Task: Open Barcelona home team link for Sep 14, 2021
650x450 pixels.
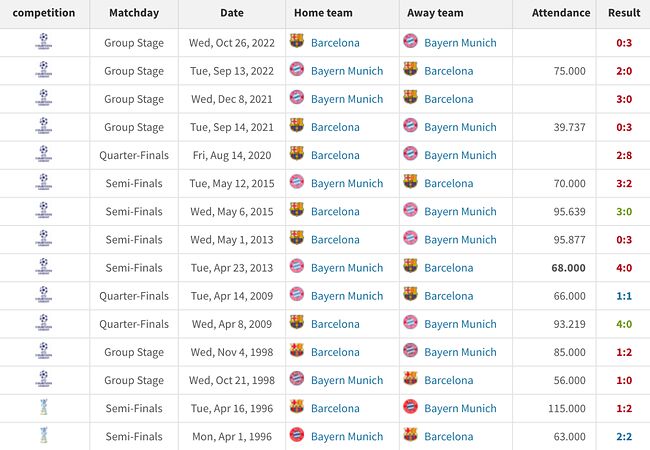Action: tap(335, 127)
